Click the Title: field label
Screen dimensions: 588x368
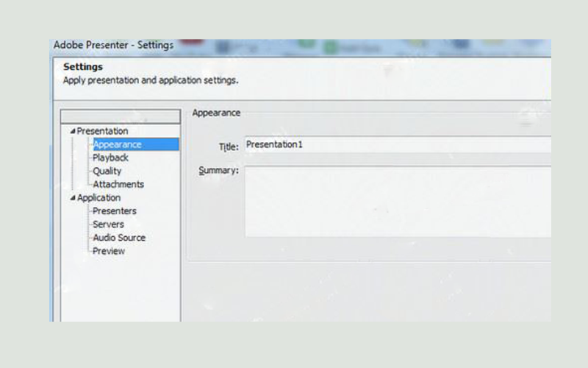click(229, 147)
